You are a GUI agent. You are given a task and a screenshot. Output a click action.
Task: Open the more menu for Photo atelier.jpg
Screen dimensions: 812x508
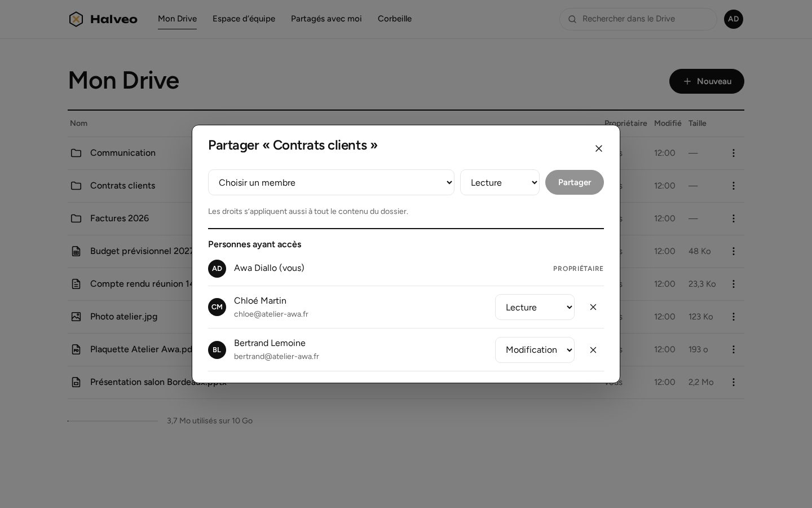point(734,317)
